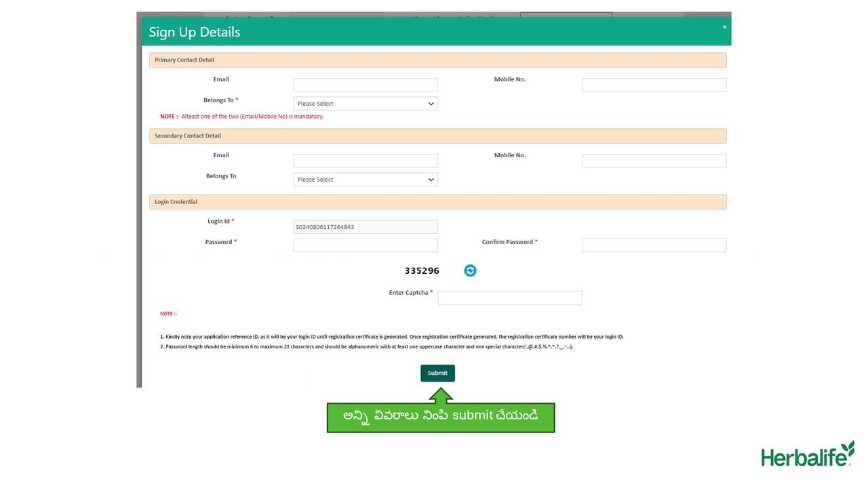Click the Secondary Contact Detail section header
This screenshot has width=868, height=488.
coord(437,136)
